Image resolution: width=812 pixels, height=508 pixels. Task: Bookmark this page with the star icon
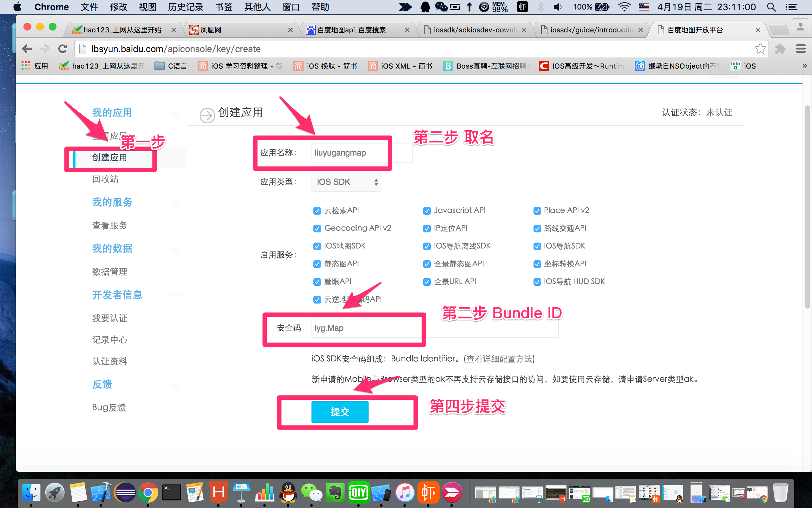coord(760,49)
